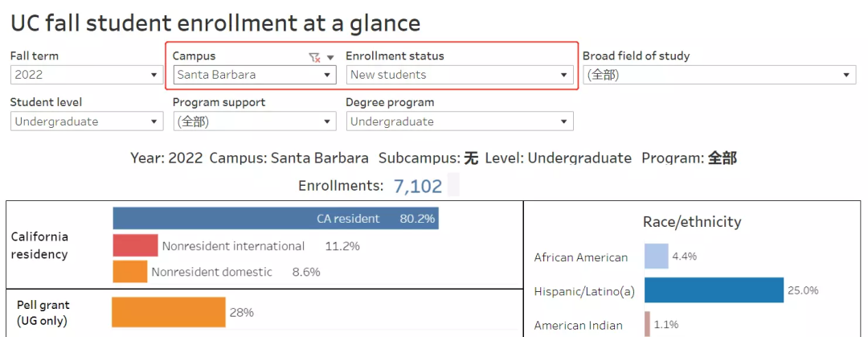The height and width of the screenshot is (337, 868).
Task: Click the red Nonresident international bar
Action: (135, 245)
